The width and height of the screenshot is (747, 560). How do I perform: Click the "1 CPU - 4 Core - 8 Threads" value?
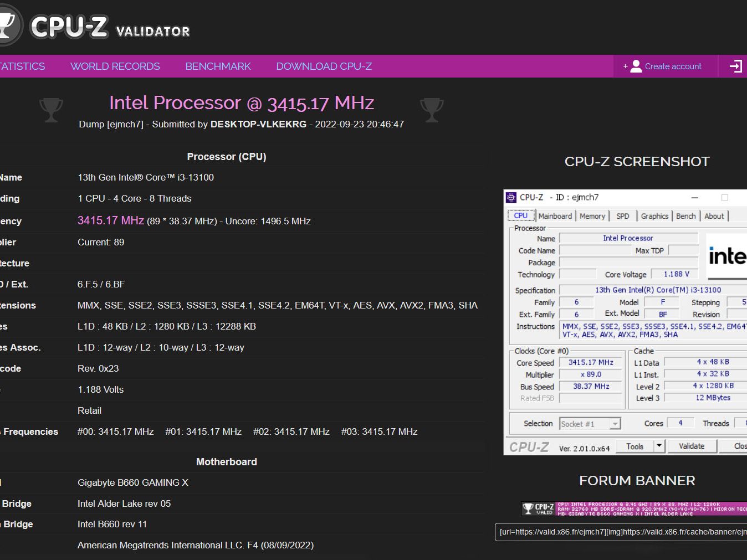pos(135,199)
